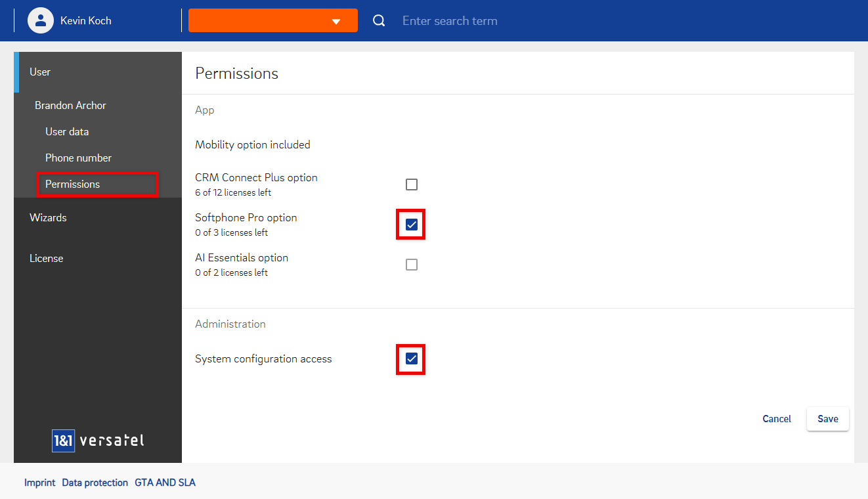The height and width of the screenshot is (499, 868).
Task: Click the user avatar icon
Action: 40,20
